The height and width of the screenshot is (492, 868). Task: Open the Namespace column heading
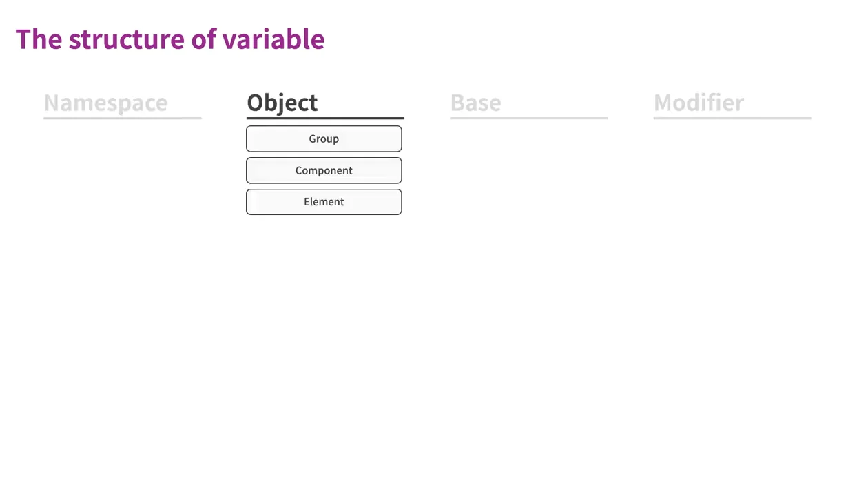pos(105,103)
